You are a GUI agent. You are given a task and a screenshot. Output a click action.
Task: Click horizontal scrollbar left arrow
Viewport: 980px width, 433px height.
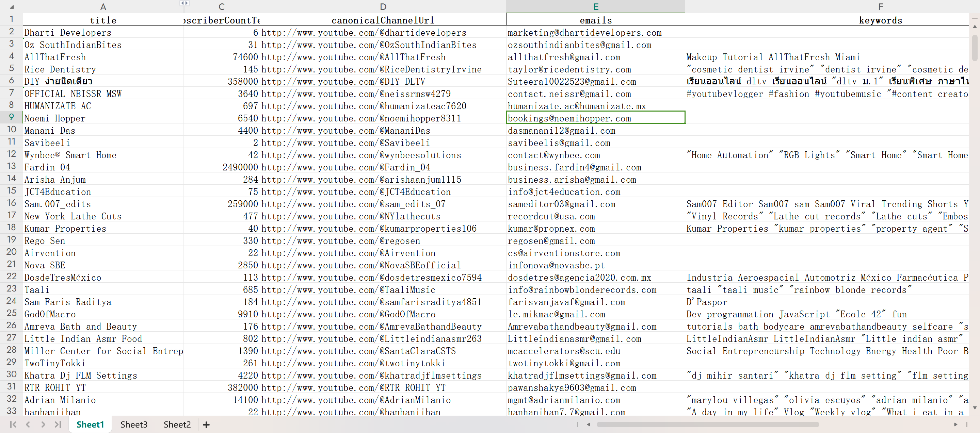589,424
